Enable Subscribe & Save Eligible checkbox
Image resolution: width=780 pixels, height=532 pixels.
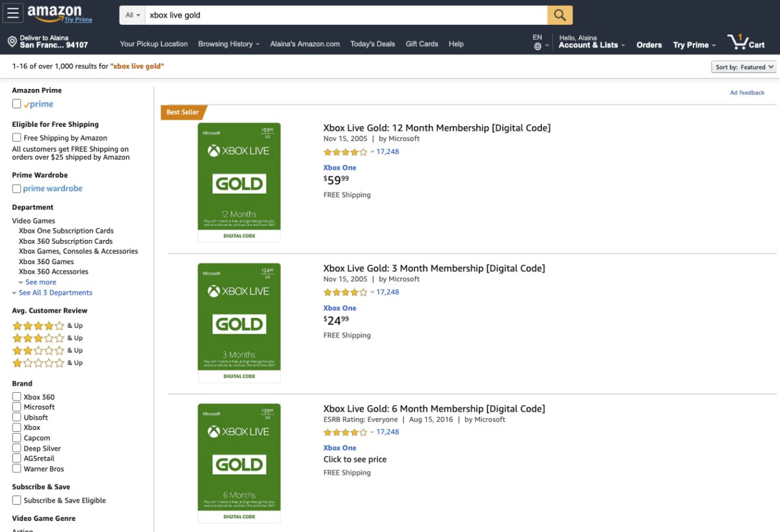point(16,499)
